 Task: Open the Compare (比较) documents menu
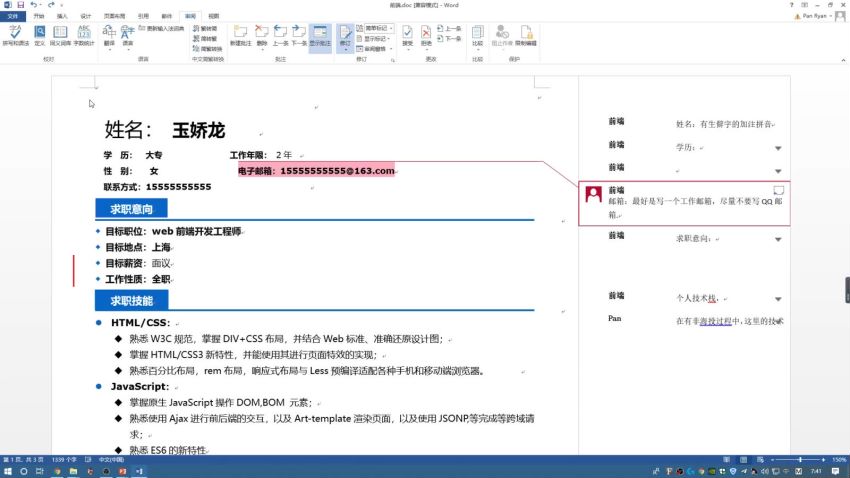tap(478, 37)
